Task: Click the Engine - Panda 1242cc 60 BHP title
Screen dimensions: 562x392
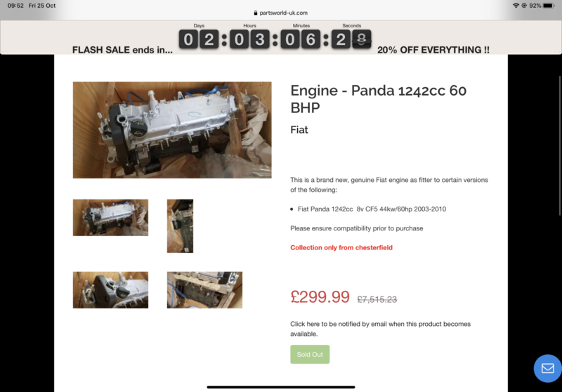Action: click(x=378, y=99)
